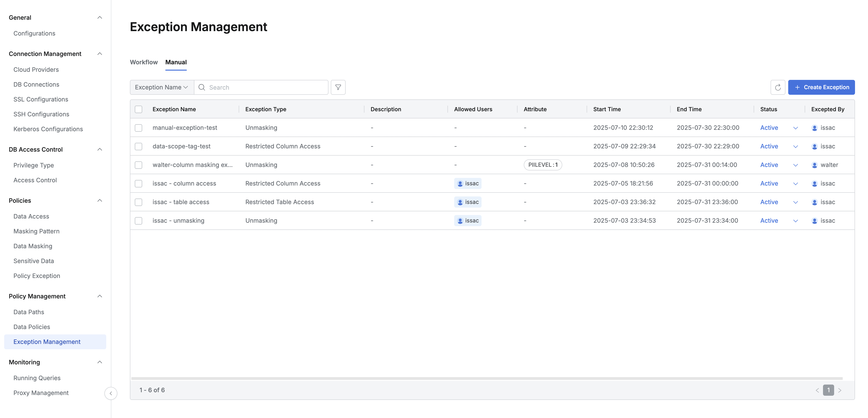
Task: Collapse the General sidebar section
Action: tap(100, 18)
